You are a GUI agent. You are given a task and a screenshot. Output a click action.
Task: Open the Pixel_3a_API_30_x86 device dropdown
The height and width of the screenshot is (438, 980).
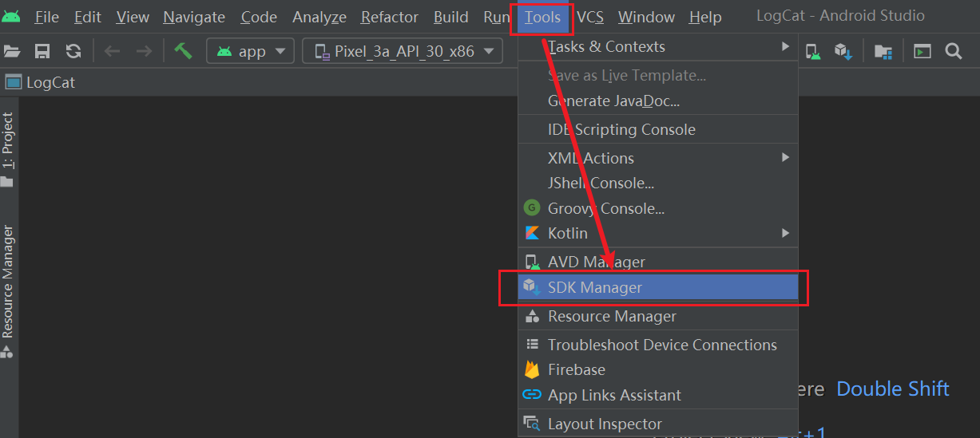(x=403, y=52)
